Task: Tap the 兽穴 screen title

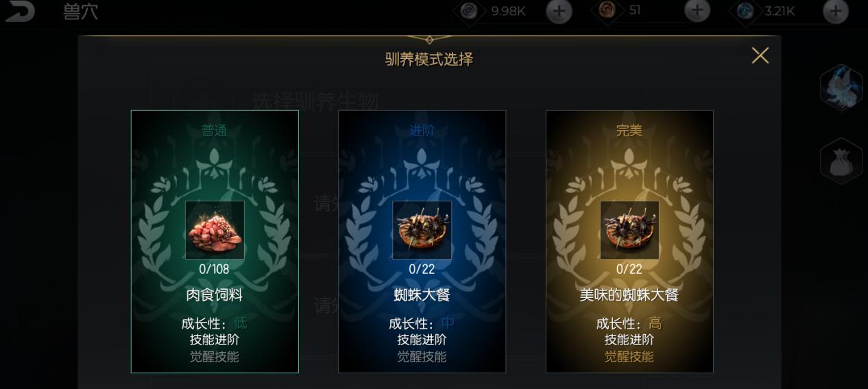Action: pyautogui.click(x=80, y=12)
